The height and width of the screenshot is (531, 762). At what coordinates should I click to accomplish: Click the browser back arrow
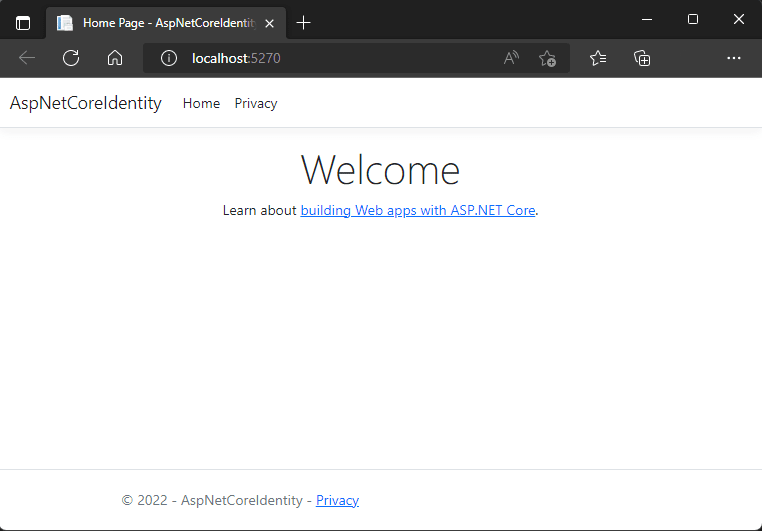pyautogui.click(x=27, y=58)
